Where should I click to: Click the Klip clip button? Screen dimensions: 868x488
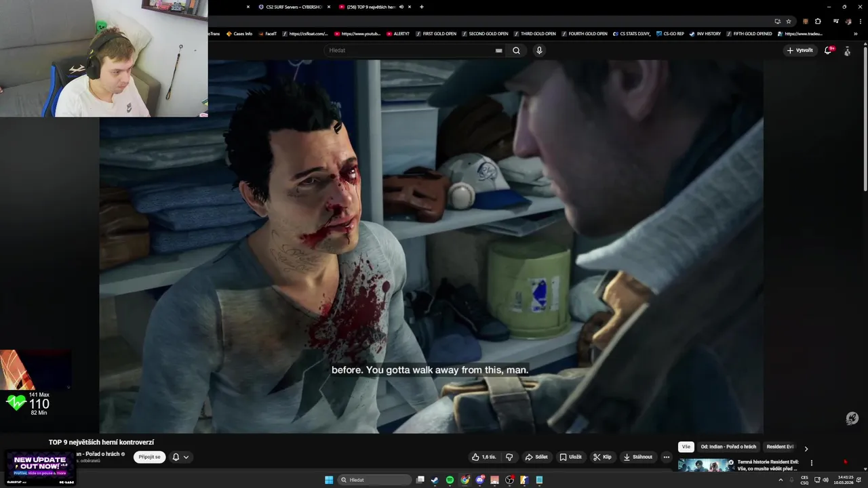coord(602,457)
